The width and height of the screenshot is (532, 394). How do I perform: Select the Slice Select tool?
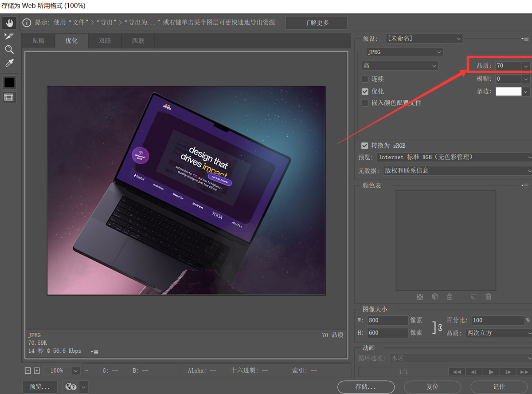9,36
